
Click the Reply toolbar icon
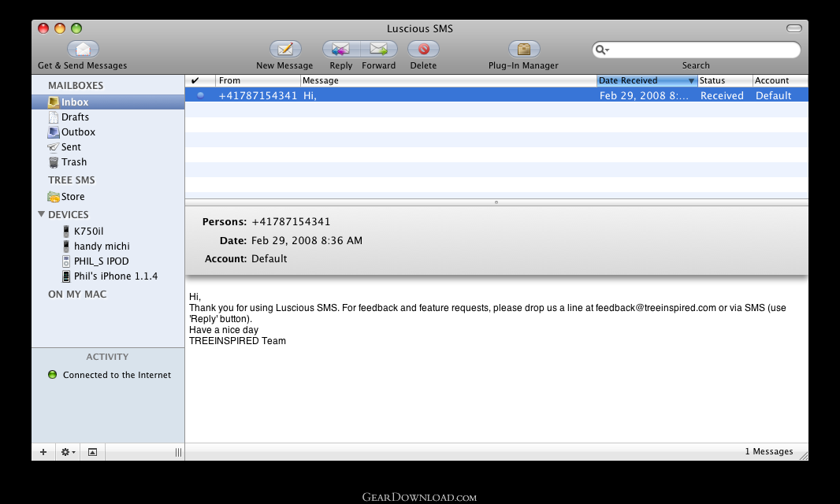(x=340, y=50)
